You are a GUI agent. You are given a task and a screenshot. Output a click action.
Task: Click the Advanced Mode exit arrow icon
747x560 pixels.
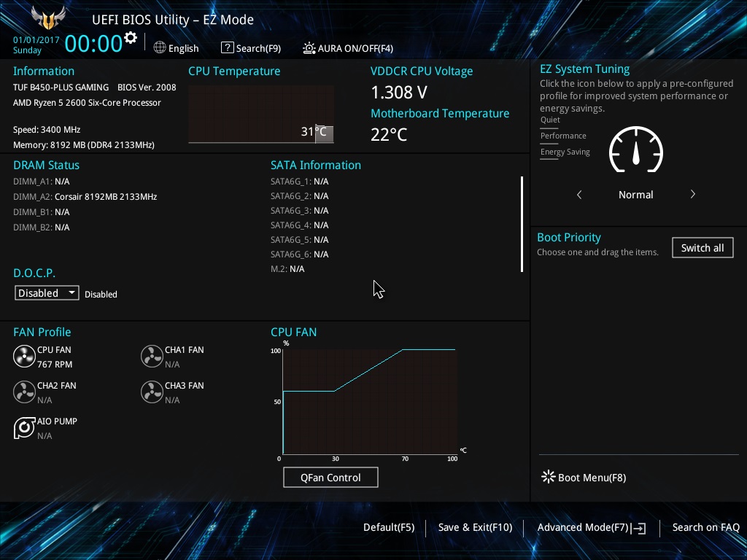coord(638,528)
